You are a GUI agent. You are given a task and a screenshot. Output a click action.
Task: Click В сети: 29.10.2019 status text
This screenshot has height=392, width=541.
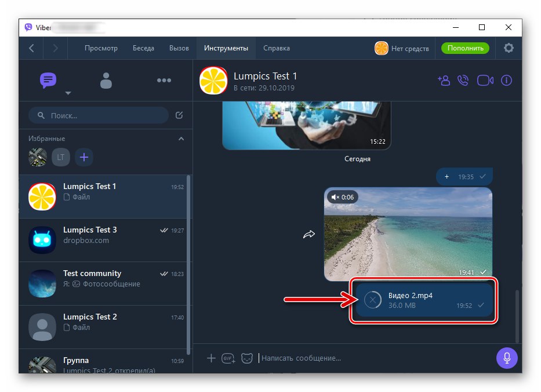[264, 88]
